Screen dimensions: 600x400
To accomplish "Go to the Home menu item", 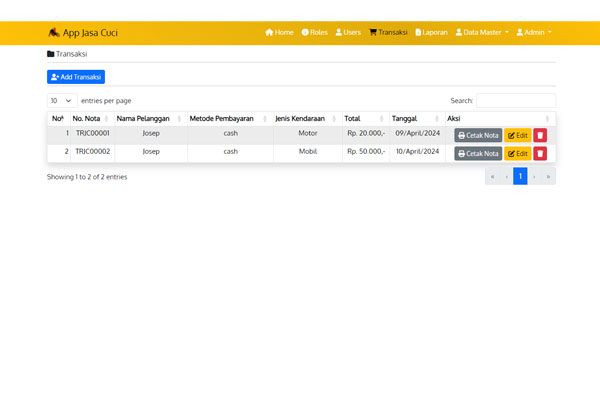I will pos(279,33).
